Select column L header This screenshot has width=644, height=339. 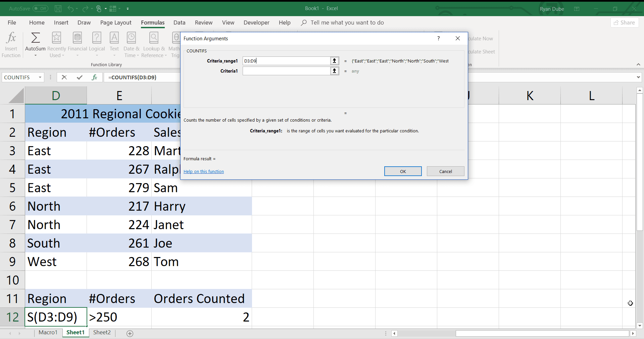point(591,96)
